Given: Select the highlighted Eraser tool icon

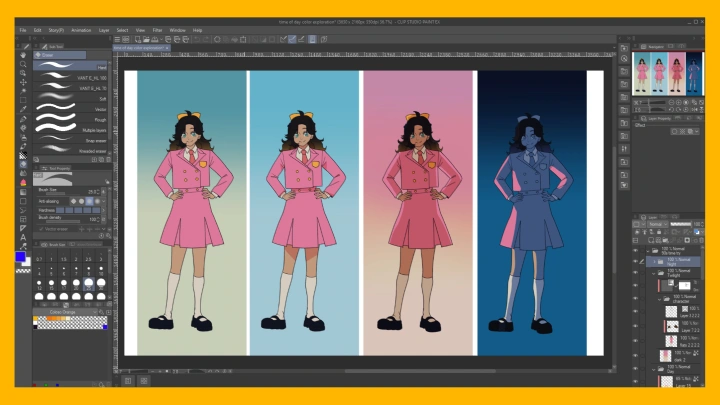Looking at the screenshot, I should (23, 164).
